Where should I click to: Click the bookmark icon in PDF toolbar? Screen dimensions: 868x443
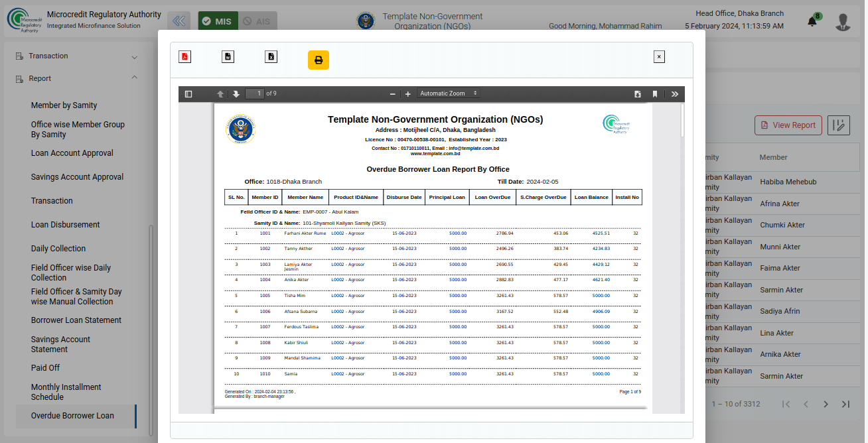(x=655, y=94)
